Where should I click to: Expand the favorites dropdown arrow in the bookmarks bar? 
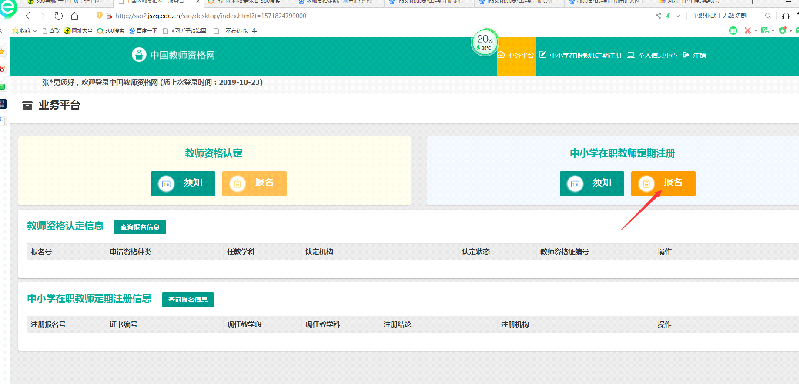pyautogui.click(x=35, y=31)
